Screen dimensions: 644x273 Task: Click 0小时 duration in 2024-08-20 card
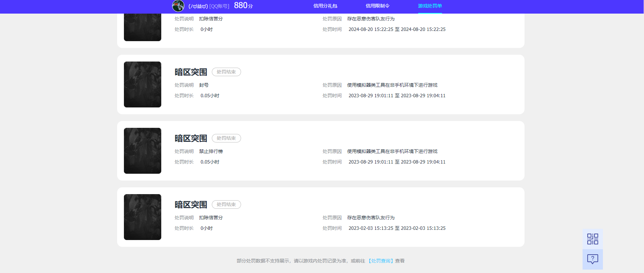206,29
